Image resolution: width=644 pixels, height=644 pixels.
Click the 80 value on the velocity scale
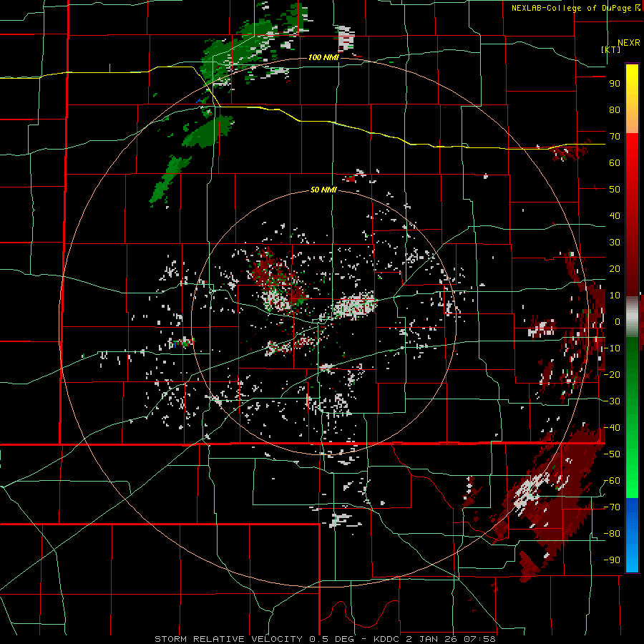pos(615,109)
